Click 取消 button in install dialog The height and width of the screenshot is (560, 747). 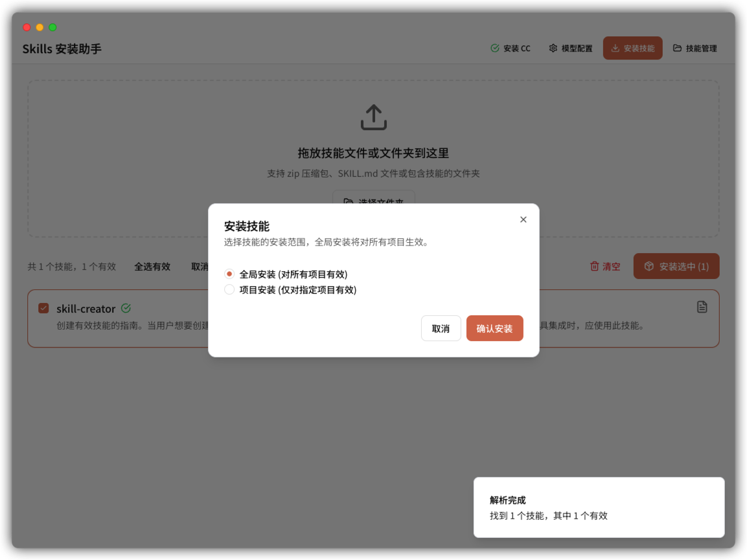pos(441,328)
